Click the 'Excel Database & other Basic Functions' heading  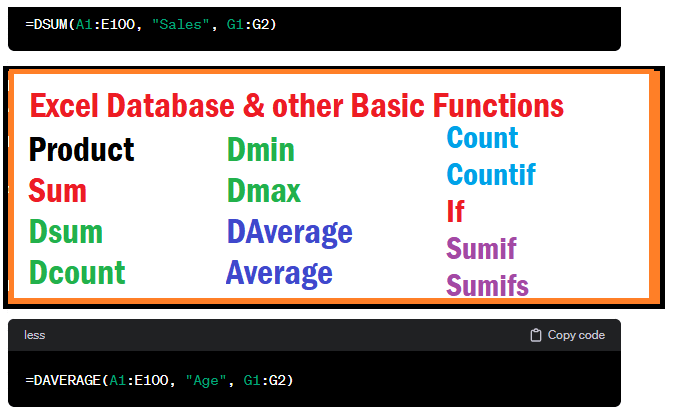(297, 106)
